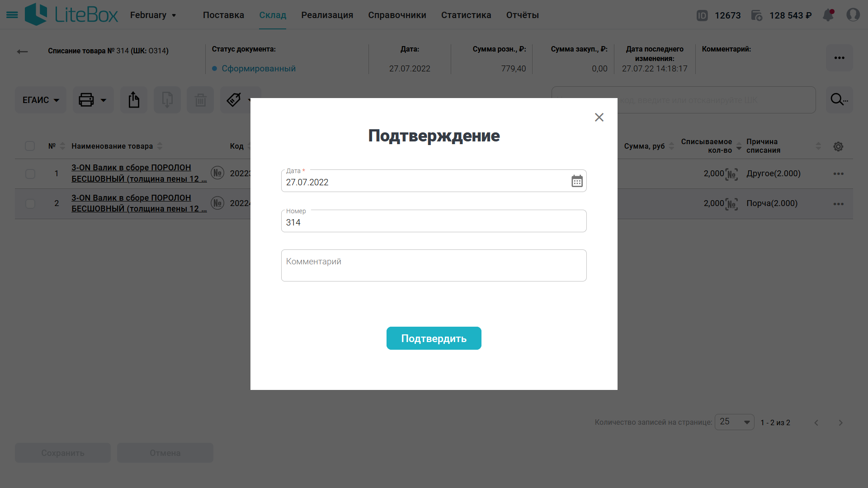The image size is (868, 488).
Task: Click the price tag icon
Action: click(x=234, y=100)
